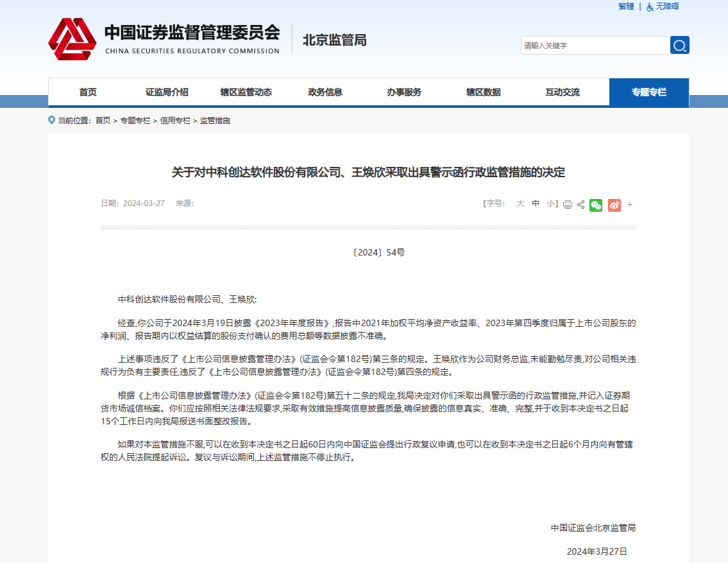This screenshot has height=563, width=728.
Task: Open the 辖区数据 navigation tab
Action: pyautogui.click(x=484, y=92)
